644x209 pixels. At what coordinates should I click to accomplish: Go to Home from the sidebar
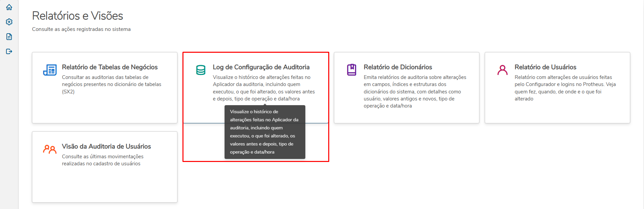[9, 7]
